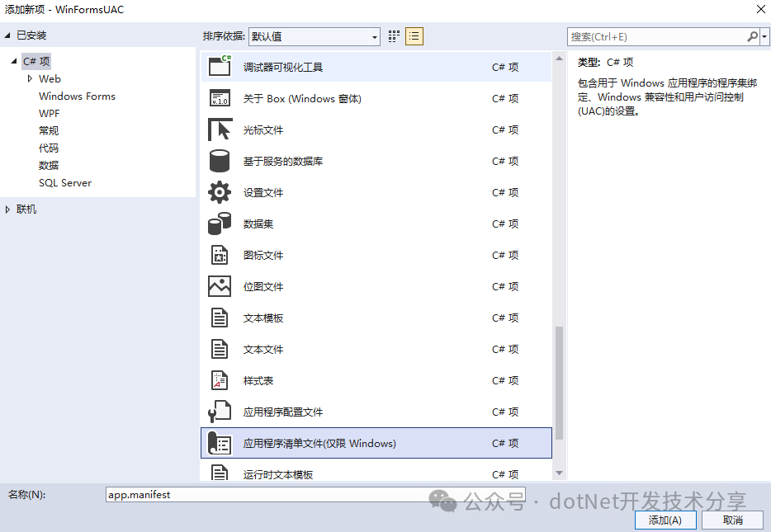Image resolution: width=771 pixels, height=532 pixels.
Task: Click the template list vertical scrollbar thumb
Action: click(559, 382)
